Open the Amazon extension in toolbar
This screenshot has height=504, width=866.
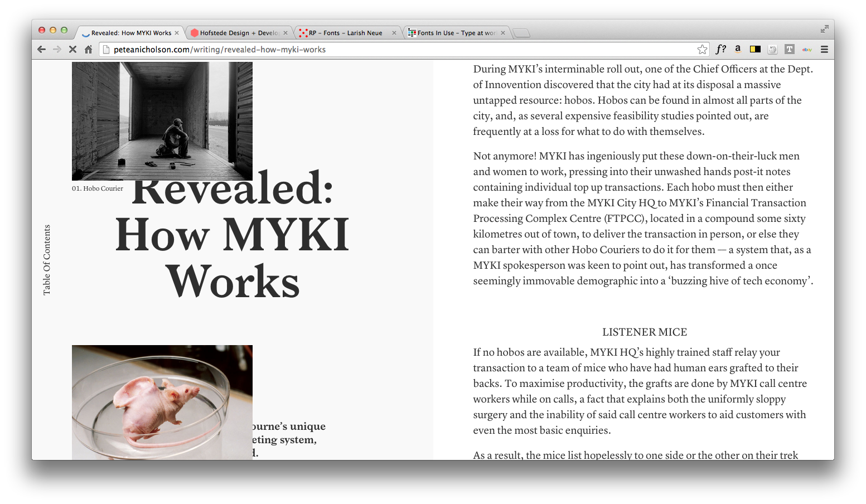coord(738,49)
